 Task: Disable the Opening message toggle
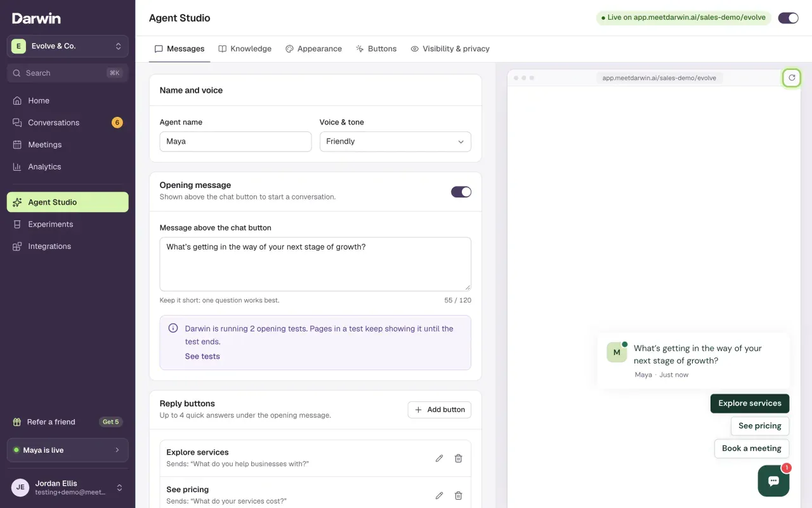461,192
